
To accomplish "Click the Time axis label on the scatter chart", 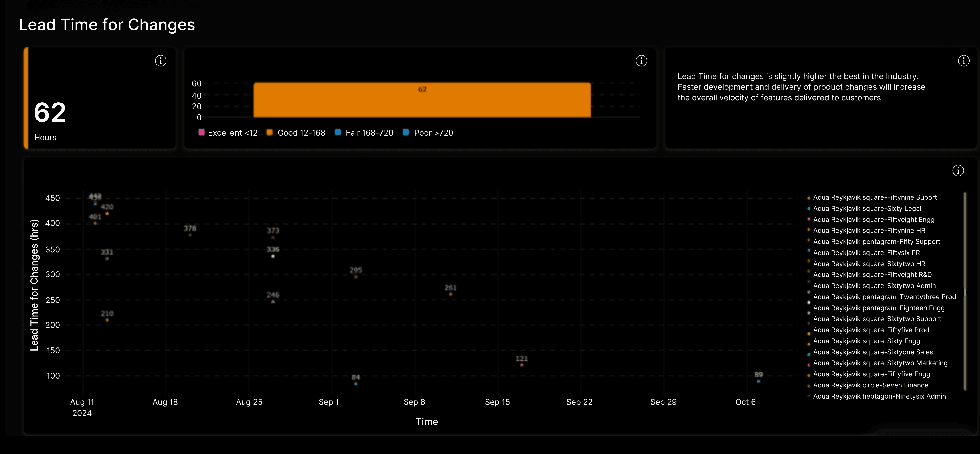I will (427, 421).
